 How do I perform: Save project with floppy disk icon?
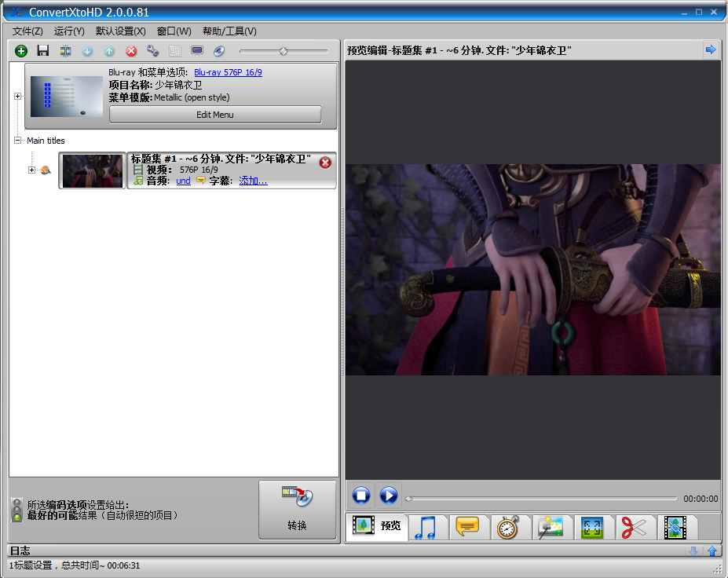click(x=43, y=50)
